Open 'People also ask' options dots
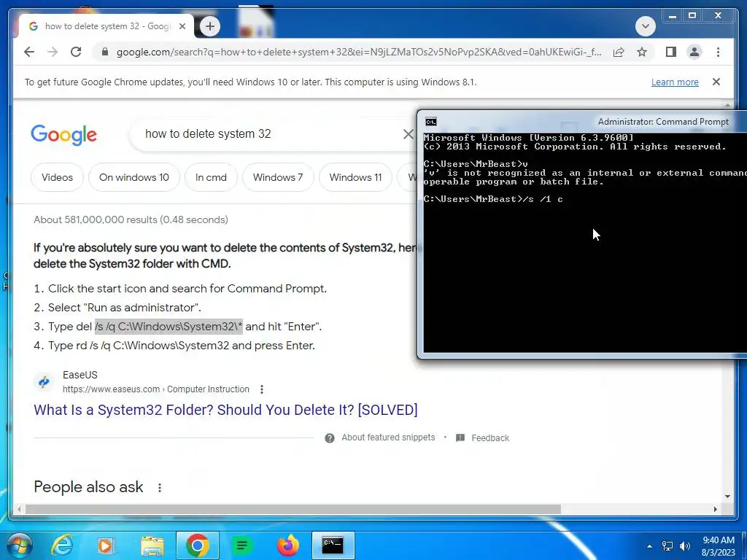Image resolution: width=747 pixels, height=560 pixels. click(x=160, y=488)
